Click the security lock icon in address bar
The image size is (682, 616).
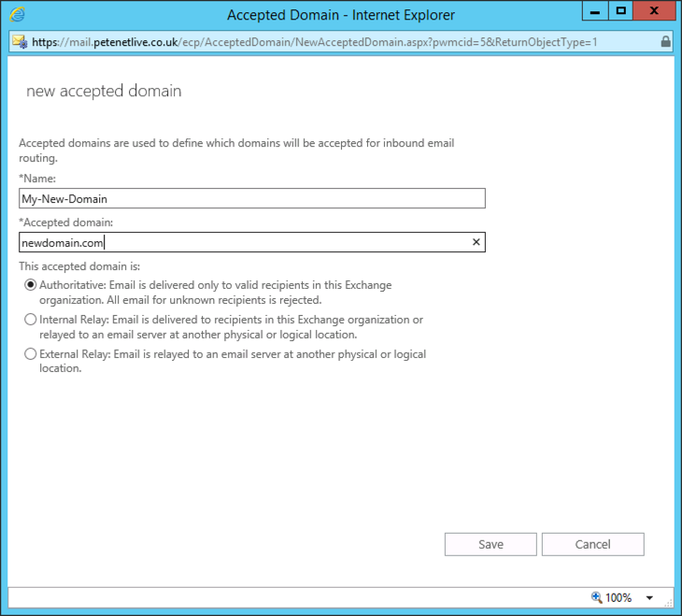tap(665, 42)
